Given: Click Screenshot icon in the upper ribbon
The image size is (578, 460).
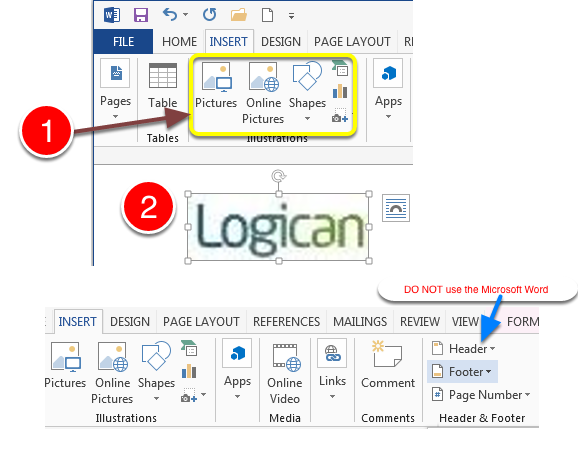Looking at the screenshot, I should coord(340,116).
